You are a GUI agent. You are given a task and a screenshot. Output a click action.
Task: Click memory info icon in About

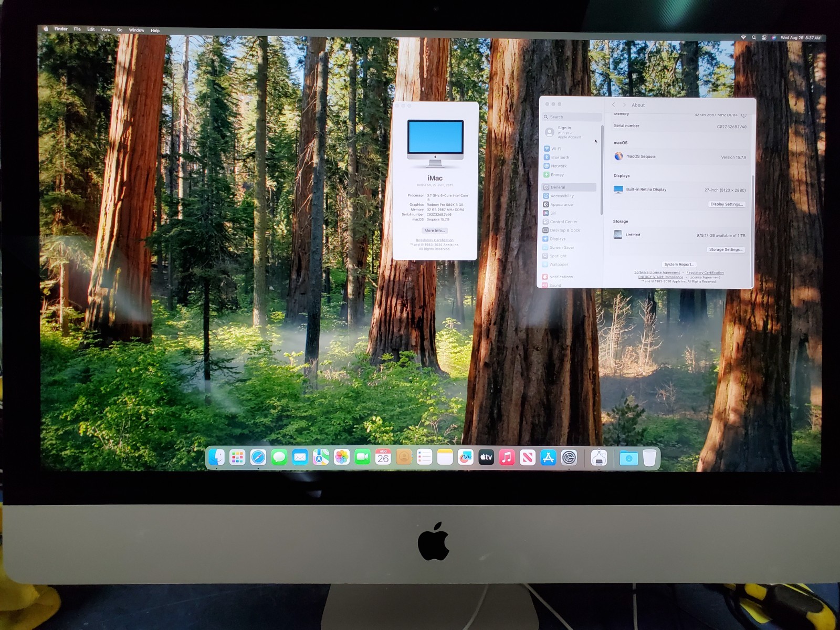coord(743,115)
